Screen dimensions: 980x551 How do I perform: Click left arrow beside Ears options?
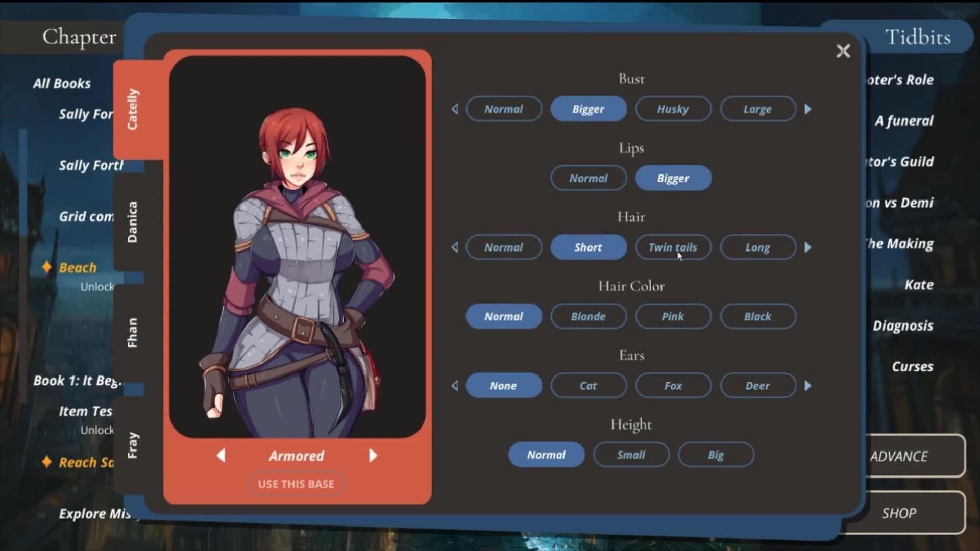(x=455, y=386)
